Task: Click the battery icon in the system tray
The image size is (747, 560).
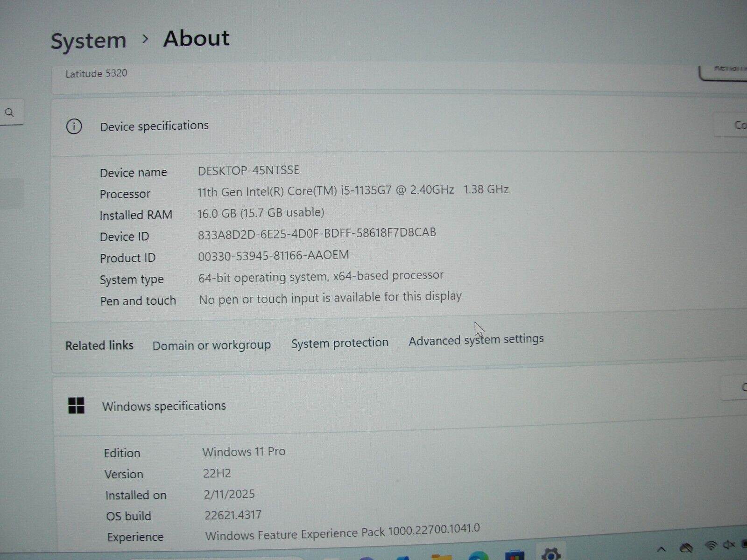Action: 743,544
